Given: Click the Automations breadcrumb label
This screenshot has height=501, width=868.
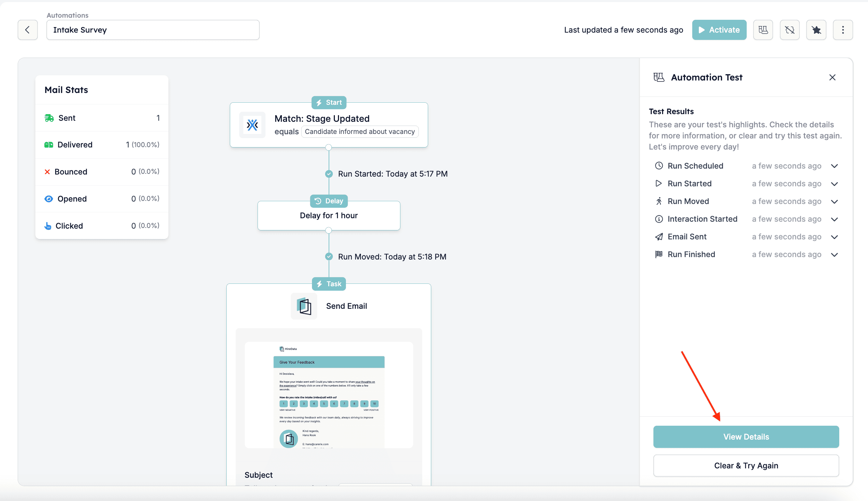Looking at the screenshot, I should 68,15.
